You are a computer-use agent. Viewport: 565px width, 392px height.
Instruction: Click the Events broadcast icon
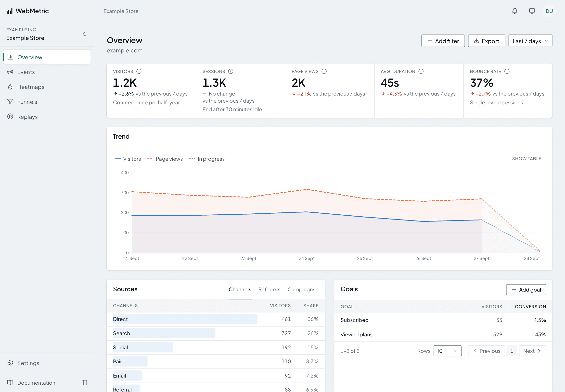[10, 72]
